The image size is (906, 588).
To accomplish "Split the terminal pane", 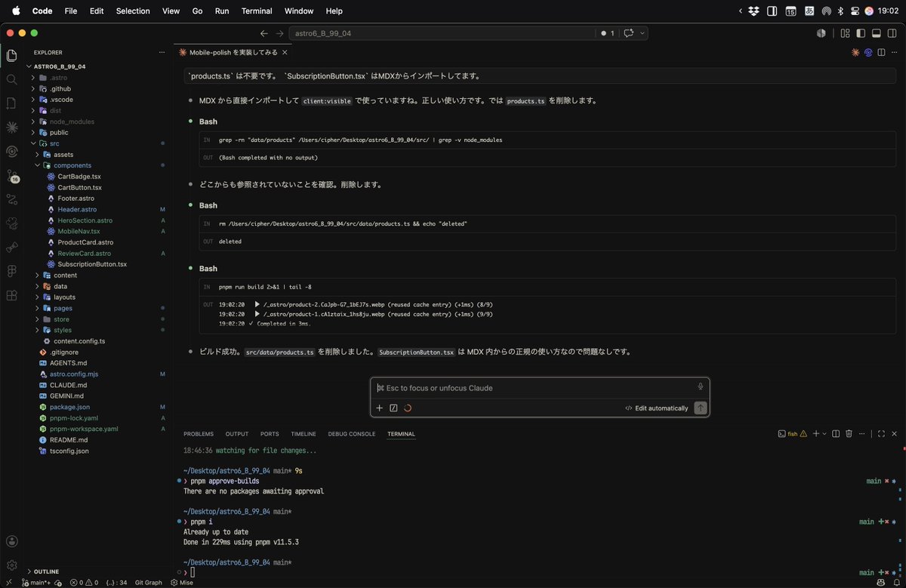I will click(x=836, y=433).
